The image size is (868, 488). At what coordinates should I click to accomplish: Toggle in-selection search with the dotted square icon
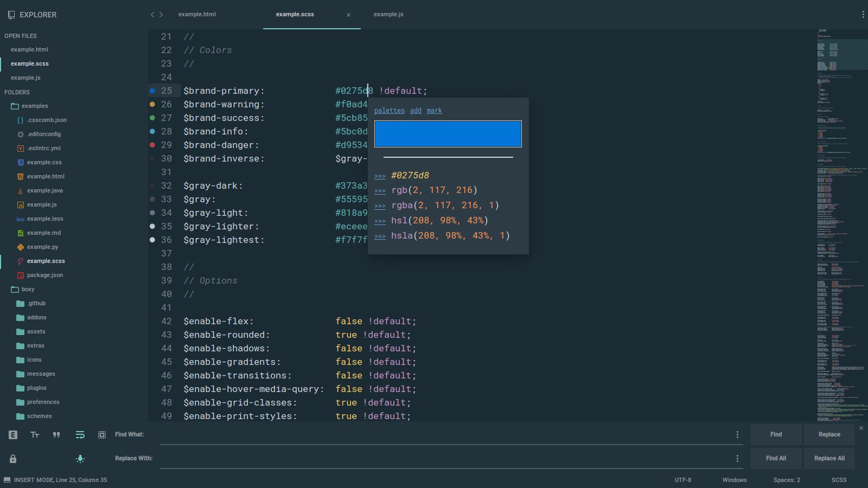pyautogui.click(x=102, y=434)
